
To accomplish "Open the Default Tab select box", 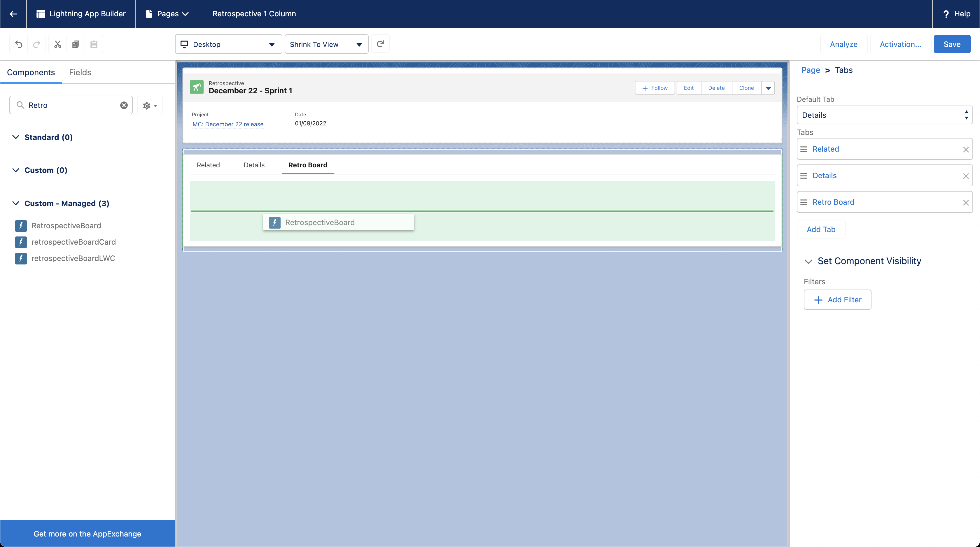I will (x=884, y=115).
